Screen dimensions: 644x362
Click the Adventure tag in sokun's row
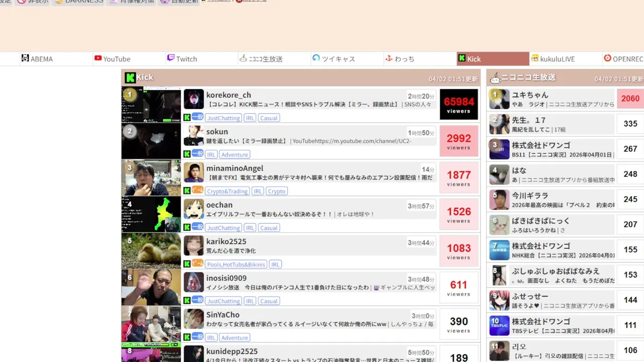[x=234, y=154]
